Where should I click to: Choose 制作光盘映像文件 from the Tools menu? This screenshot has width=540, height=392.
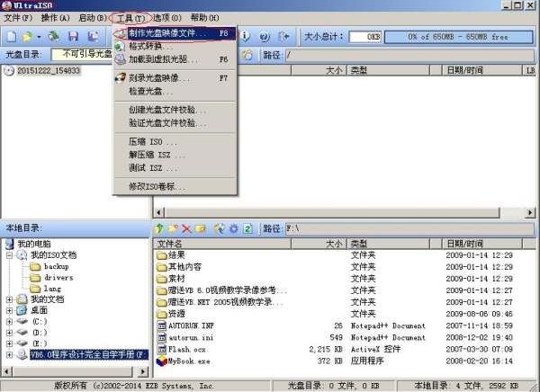[175, 33]
